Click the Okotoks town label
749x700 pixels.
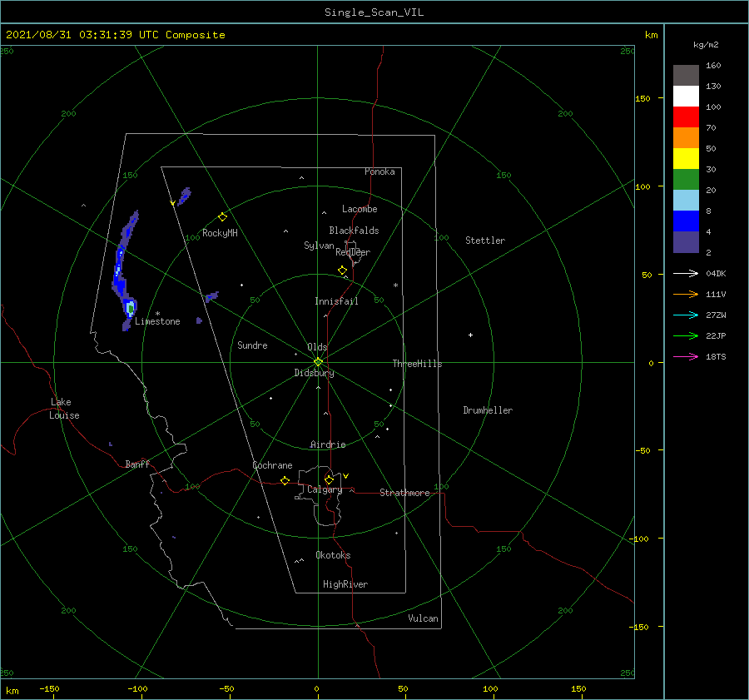333,555
